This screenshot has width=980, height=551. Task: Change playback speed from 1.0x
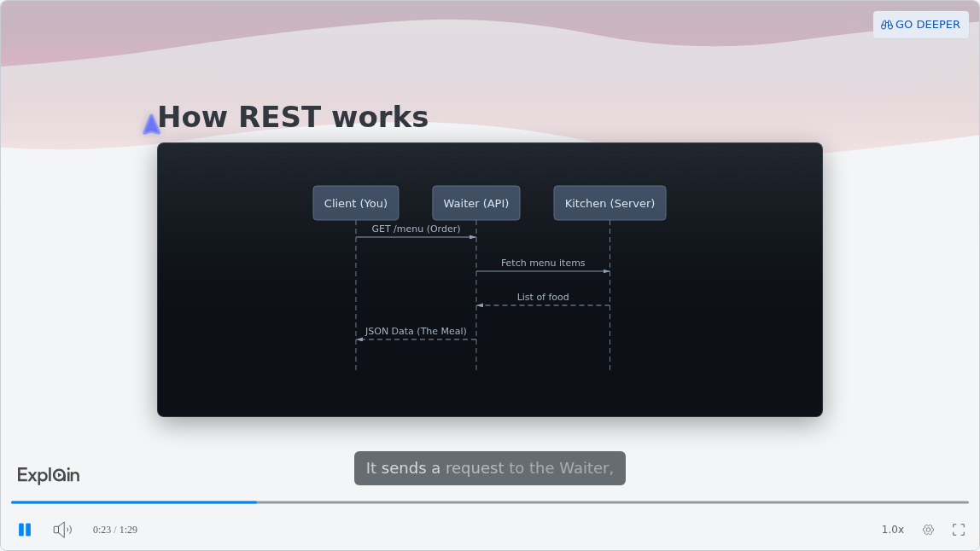[893, 529]
